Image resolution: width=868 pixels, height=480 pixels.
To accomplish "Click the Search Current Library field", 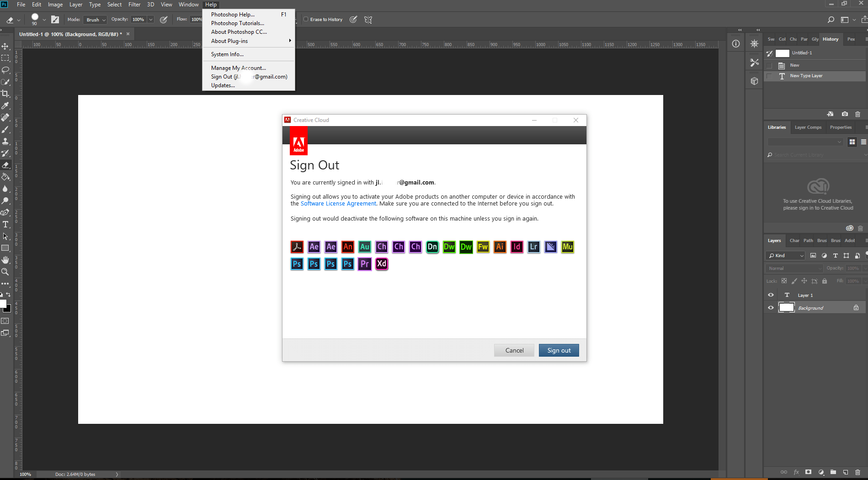I will point(816,155).
